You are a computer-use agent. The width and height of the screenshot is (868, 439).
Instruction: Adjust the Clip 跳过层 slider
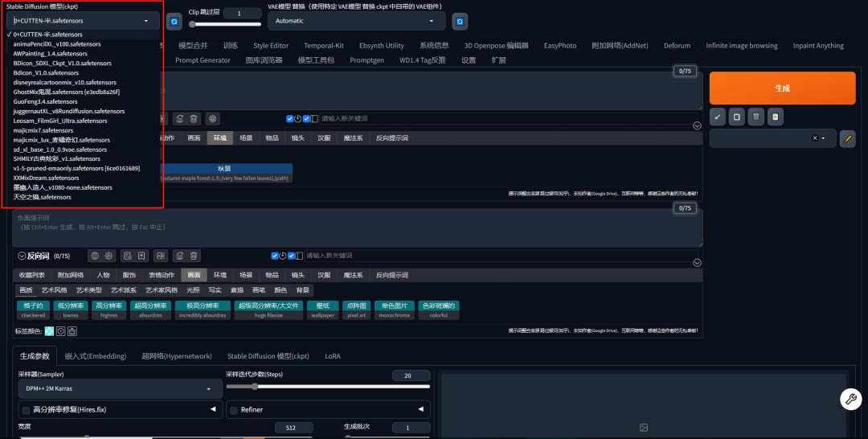coord(225,24)
